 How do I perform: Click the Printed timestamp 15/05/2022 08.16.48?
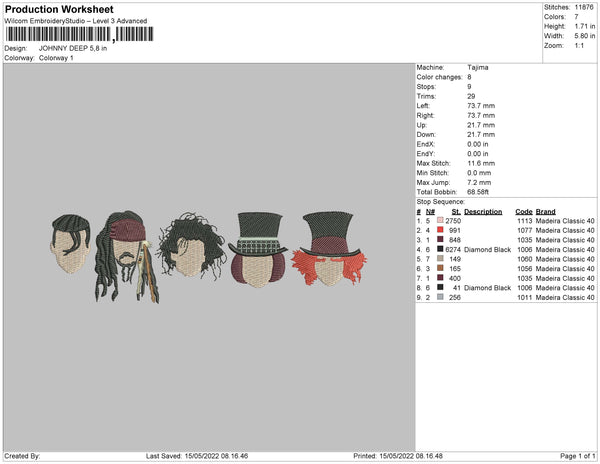point(411,456)
